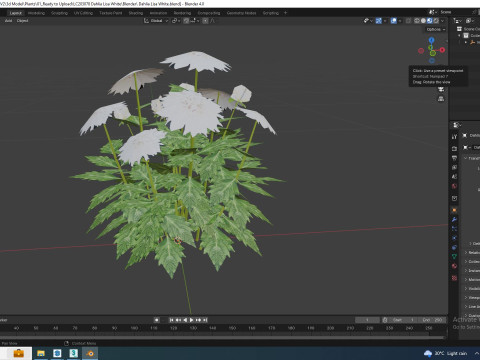Open the Physics properties tab
480x360 pixels.
pos(454,238)
